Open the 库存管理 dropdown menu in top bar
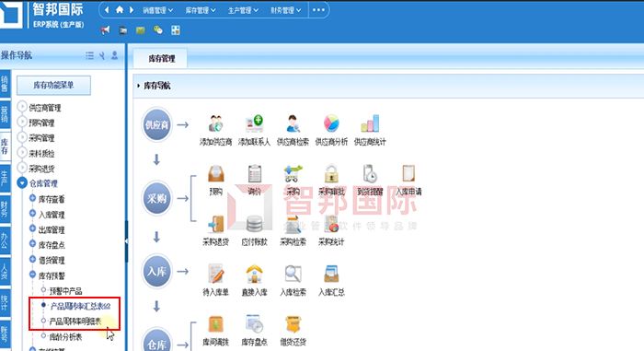The image size is (644, 351). click(201, 10)
